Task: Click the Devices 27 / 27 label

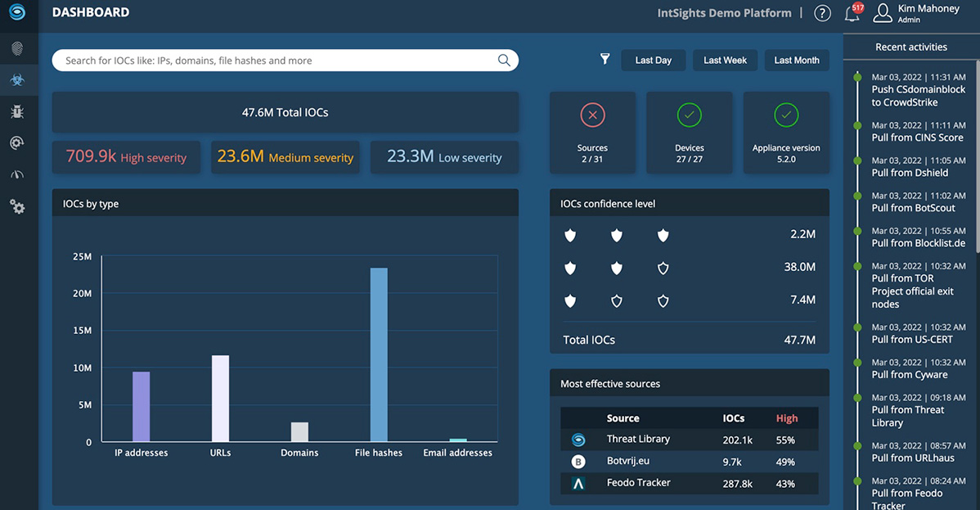Action: point(690,153)
